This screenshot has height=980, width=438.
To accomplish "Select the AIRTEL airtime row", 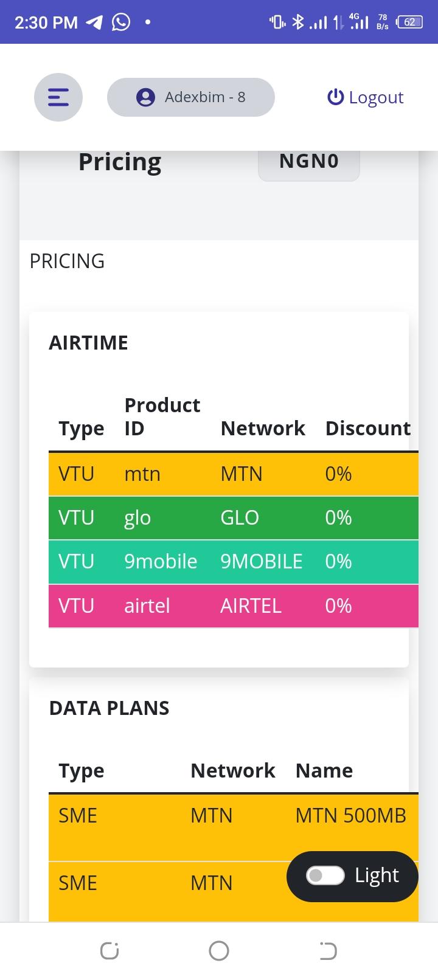I will click(234, 606).
